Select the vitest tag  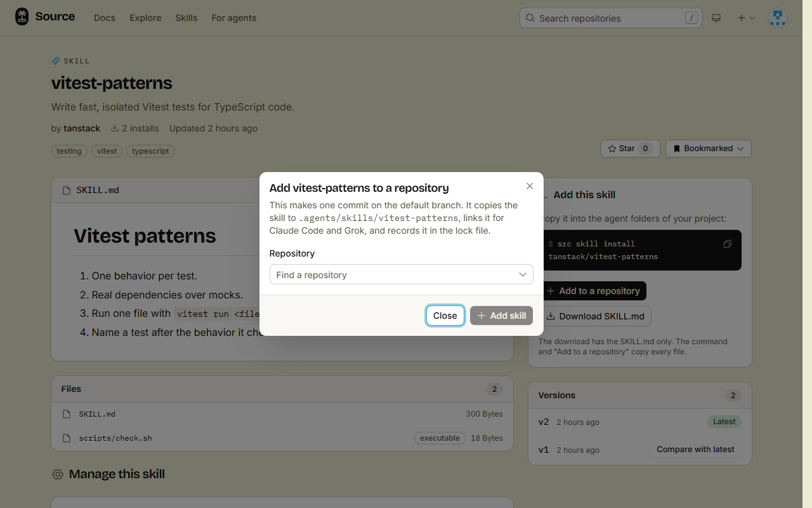(107, 151)
